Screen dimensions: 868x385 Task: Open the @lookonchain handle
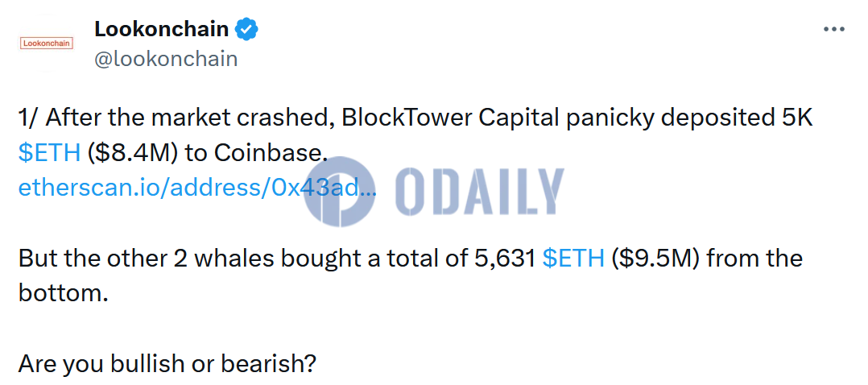(165, 59)
